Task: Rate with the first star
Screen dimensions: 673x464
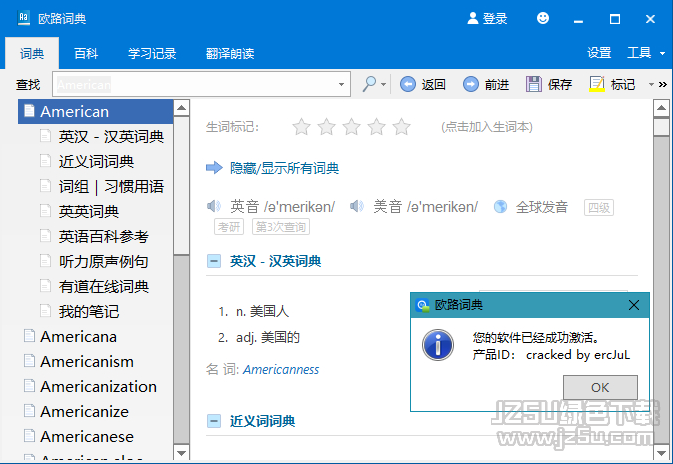Action: coord(301,127)
